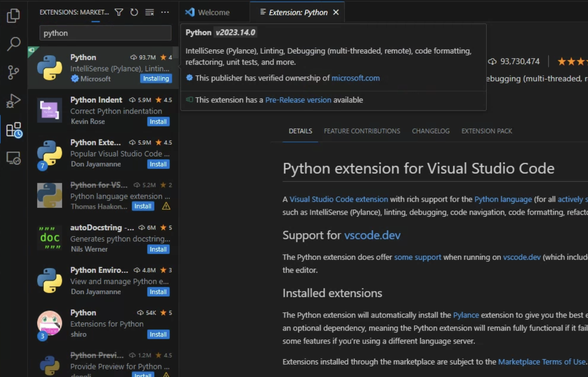This screenshot has width=588, height=377.
Task: Click publisher name Nils Werner
Action: tap(89, 249)
